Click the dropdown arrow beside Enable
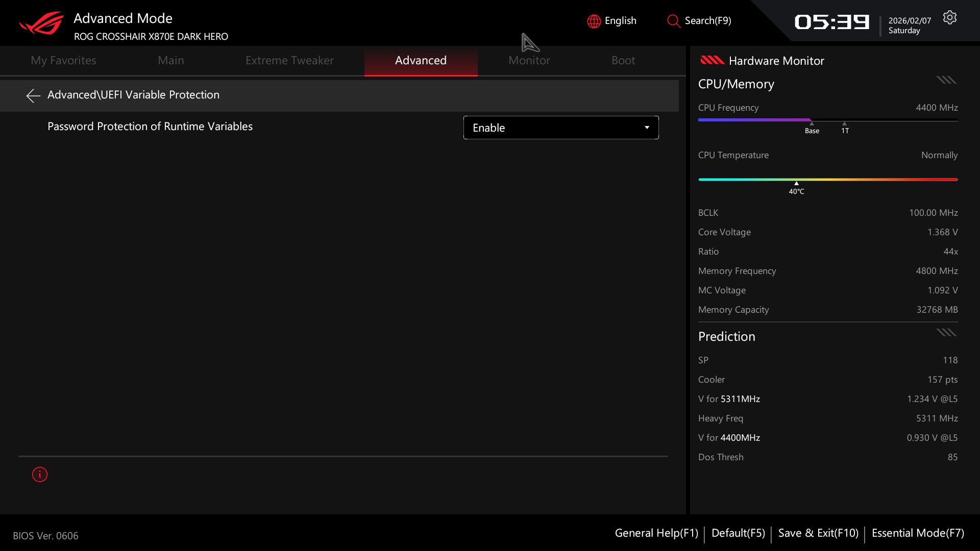 [x=647, y=128]
